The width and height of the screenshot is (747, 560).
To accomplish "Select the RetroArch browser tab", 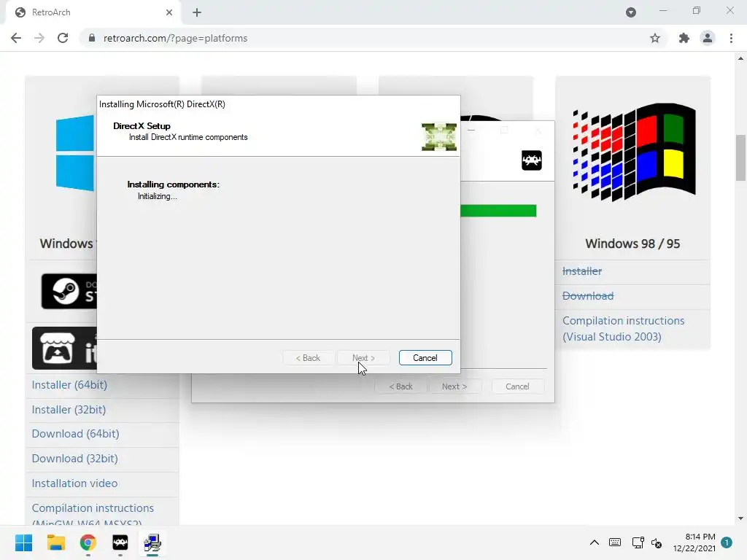I will (x=93, y=12).
